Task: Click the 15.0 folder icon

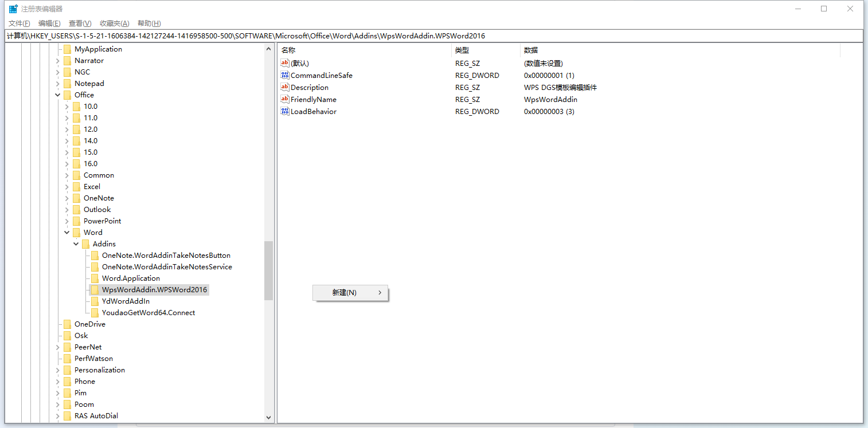Action: click(x=77, y=152)
